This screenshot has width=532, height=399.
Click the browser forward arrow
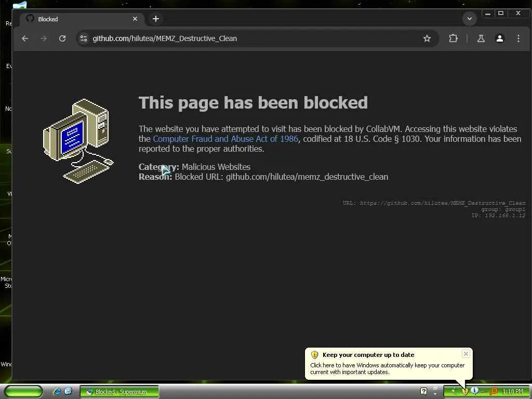click(x=44, y=38)
